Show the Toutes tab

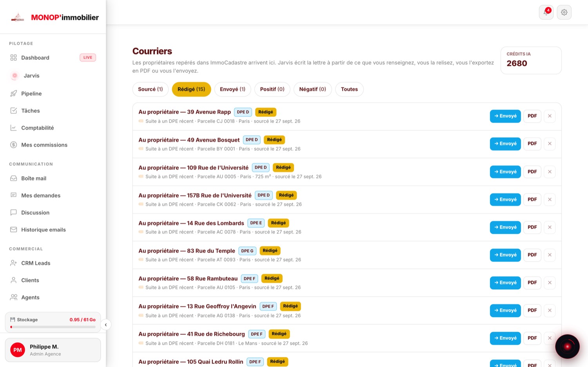(x=349, y=89)
